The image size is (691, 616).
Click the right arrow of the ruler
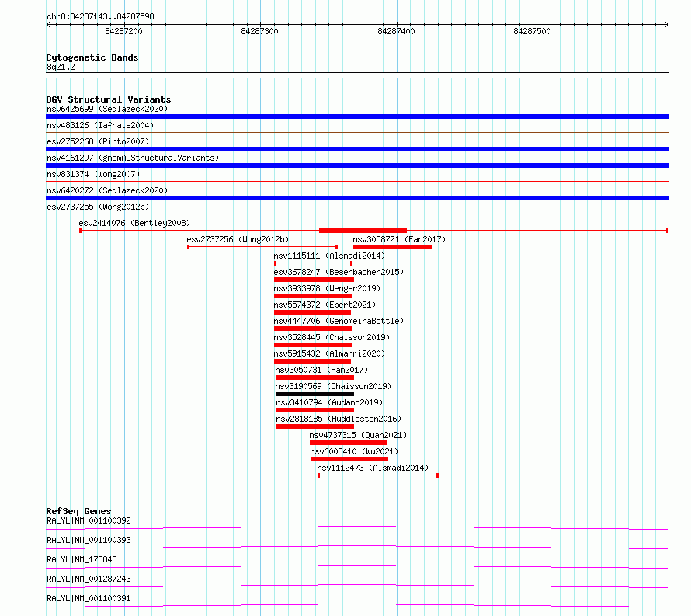(x=666, y=24)
